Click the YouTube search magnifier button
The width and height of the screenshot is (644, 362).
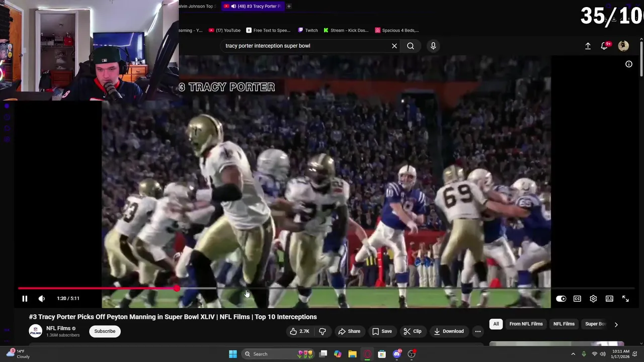411,46
